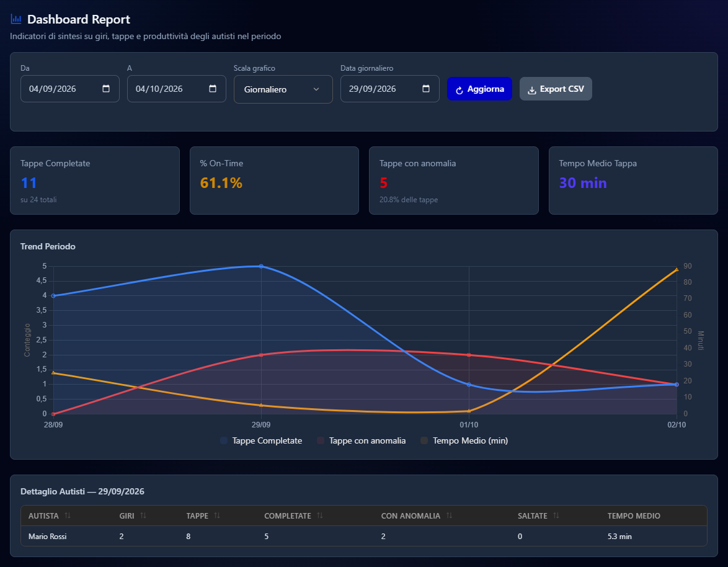Open calendar picker for Data giornaliero
728x567 pixels.
coord(426,89)
